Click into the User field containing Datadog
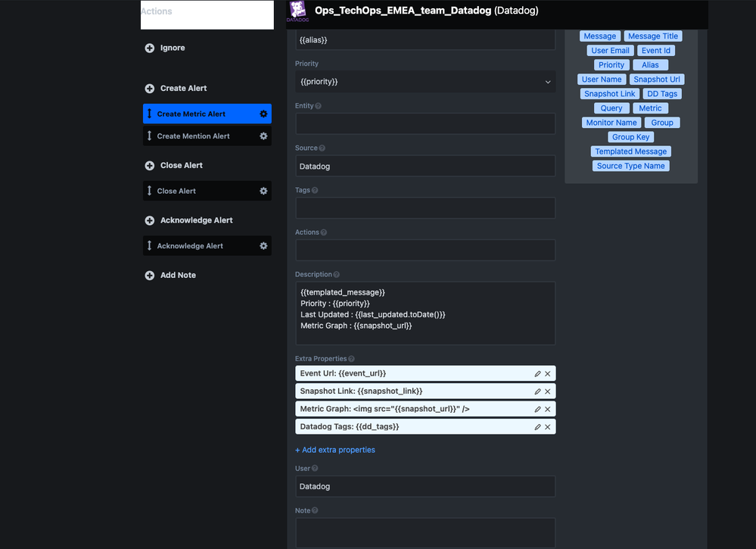This screenshot has height=549, width=756. point(425,486)
